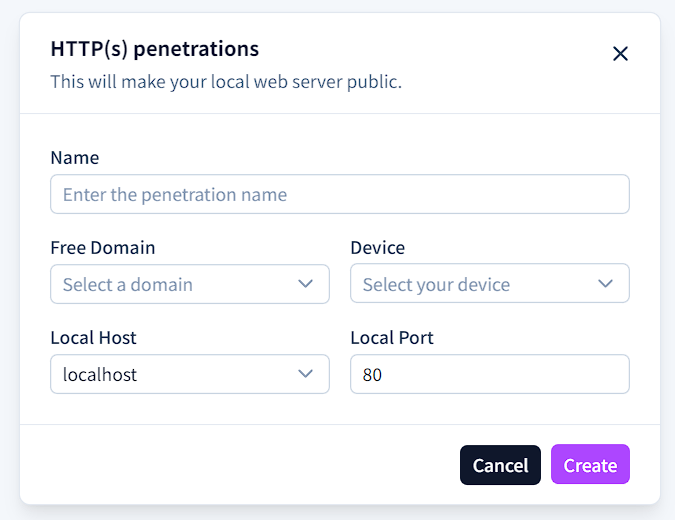Expand the localhost host selector
The height and width of the screenshot is (520, 675).
[x=190, y=374]
